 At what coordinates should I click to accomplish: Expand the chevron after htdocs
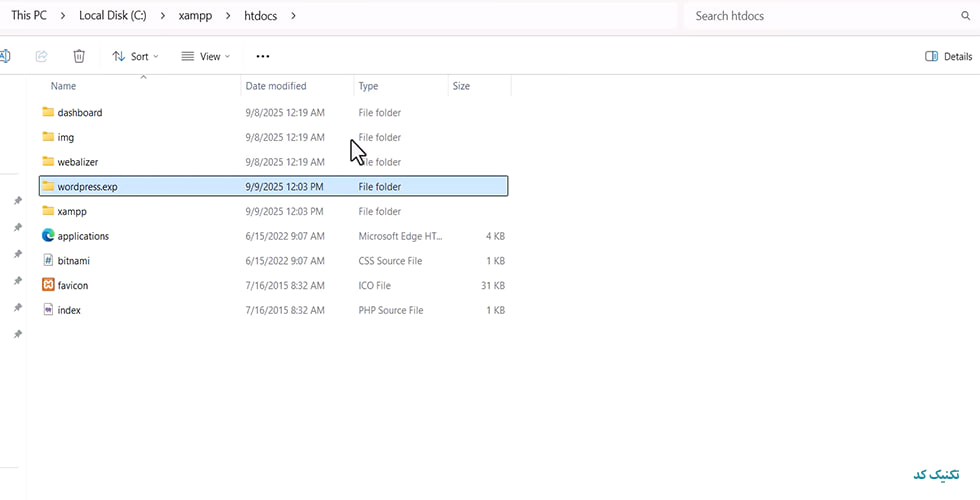click(293, 16)
